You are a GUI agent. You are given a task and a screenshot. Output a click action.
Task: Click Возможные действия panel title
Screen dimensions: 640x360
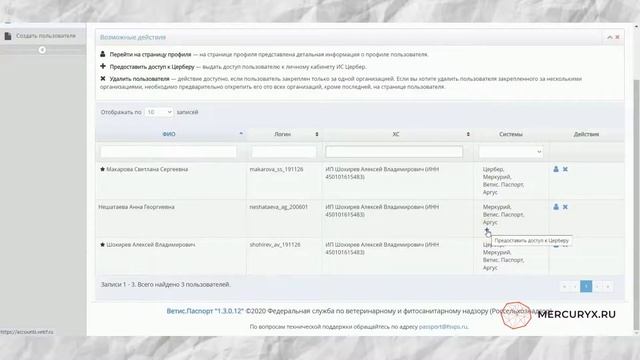click(x=133, y=37)
